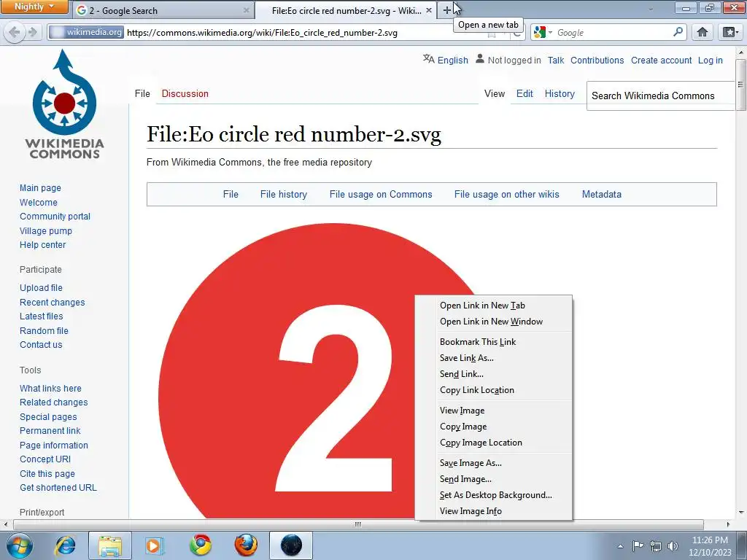Image resolution: width=747 pixels, height=560 pixels.
Task: Click the vertical scrollbar thumb
Action: pyautogui.click(x=740, y=85)
